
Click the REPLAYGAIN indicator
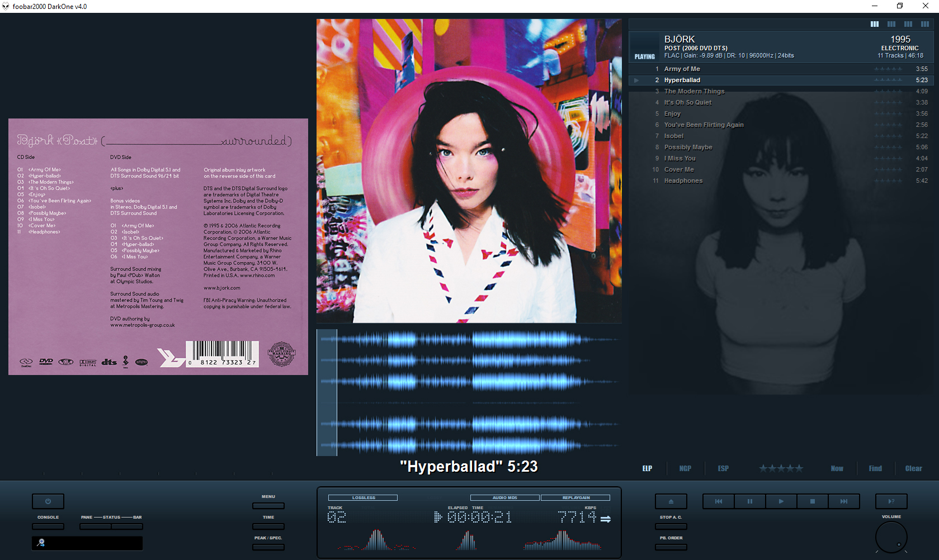pos(576,497)
